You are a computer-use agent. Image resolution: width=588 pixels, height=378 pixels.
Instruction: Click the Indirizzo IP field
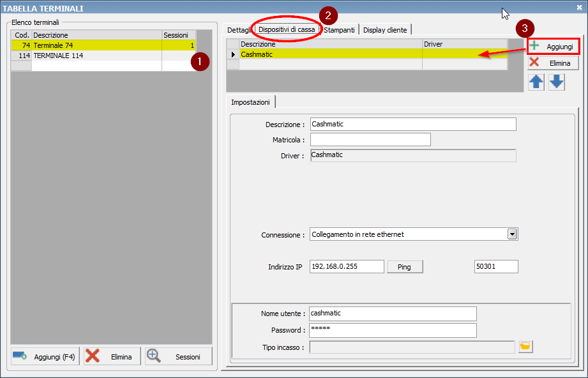(346, 267)
